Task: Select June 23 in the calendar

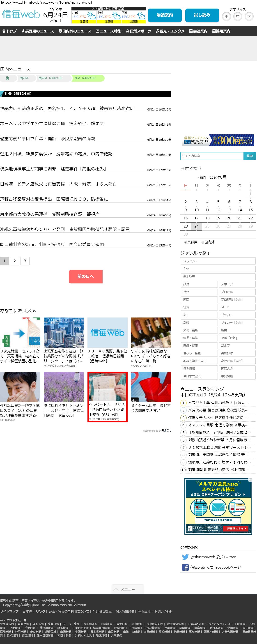Action: coord(186,226)
